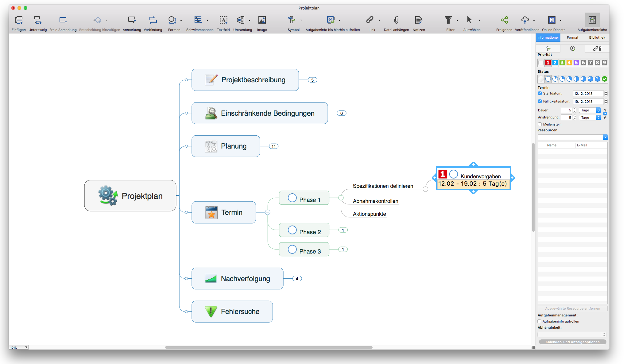Select the Unterzweig toolbar icon

tap(37, 20)
